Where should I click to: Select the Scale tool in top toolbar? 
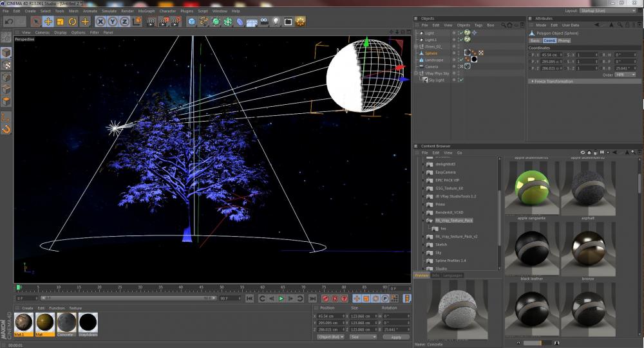pyautogui.click(x=61, y=21)
